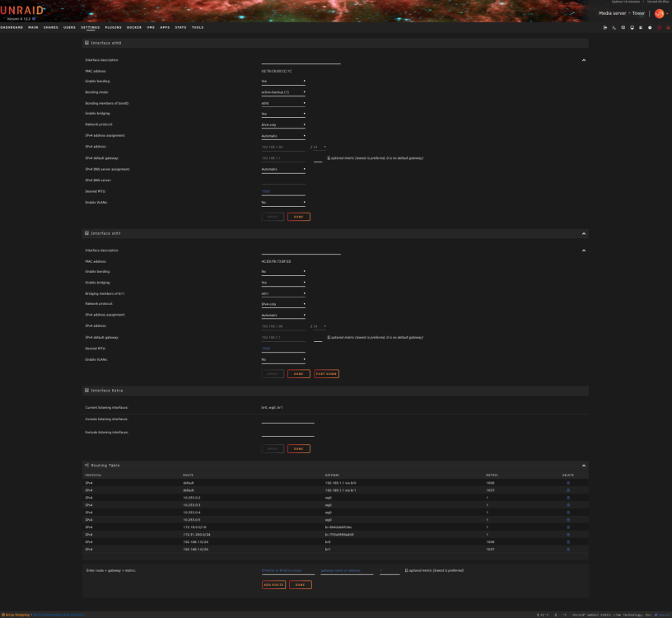Screen dimensions: 672x618
Task: Delete the 172.31.200.0/24 route
Action: click(568, 535)
